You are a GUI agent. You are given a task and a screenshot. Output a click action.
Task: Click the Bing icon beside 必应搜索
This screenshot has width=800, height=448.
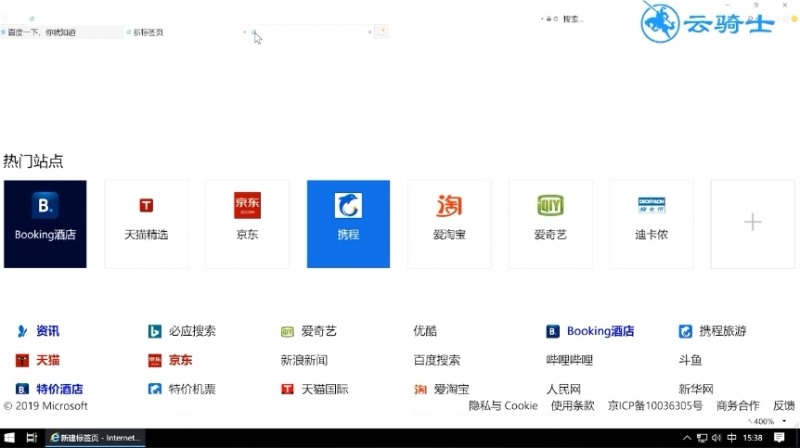pos(155,331)
